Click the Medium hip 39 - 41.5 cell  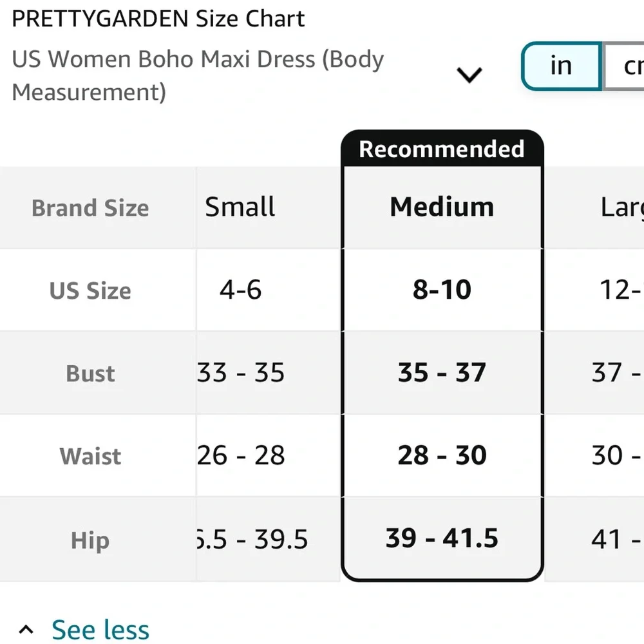coord(442,538)
